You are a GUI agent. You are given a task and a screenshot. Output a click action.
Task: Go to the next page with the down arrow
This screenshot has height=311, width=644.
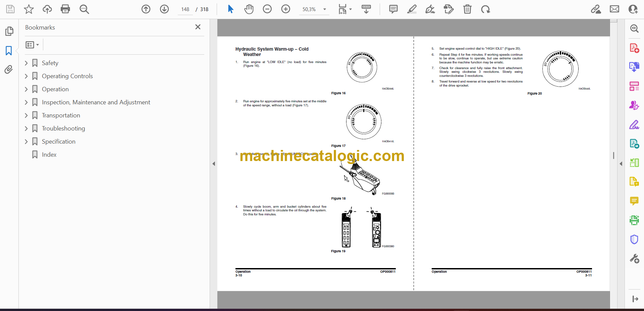click(164, 9)
